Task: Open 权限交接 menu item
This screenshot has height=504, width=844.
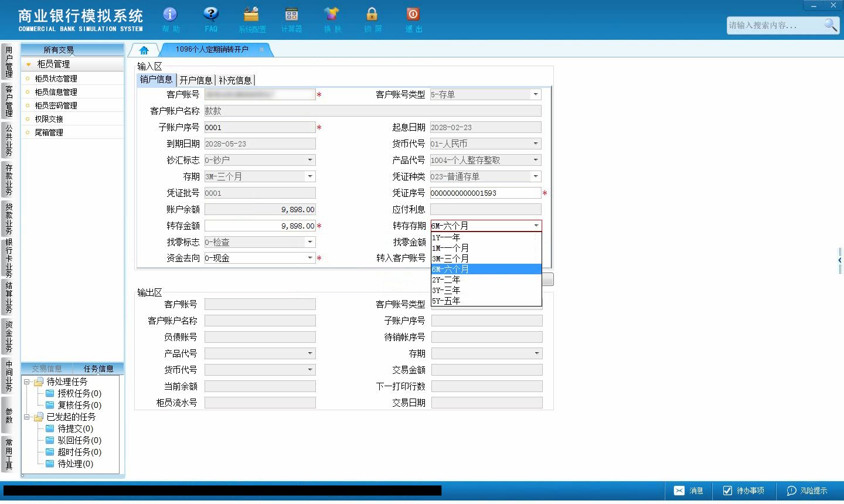Action: tap(49, 119)
